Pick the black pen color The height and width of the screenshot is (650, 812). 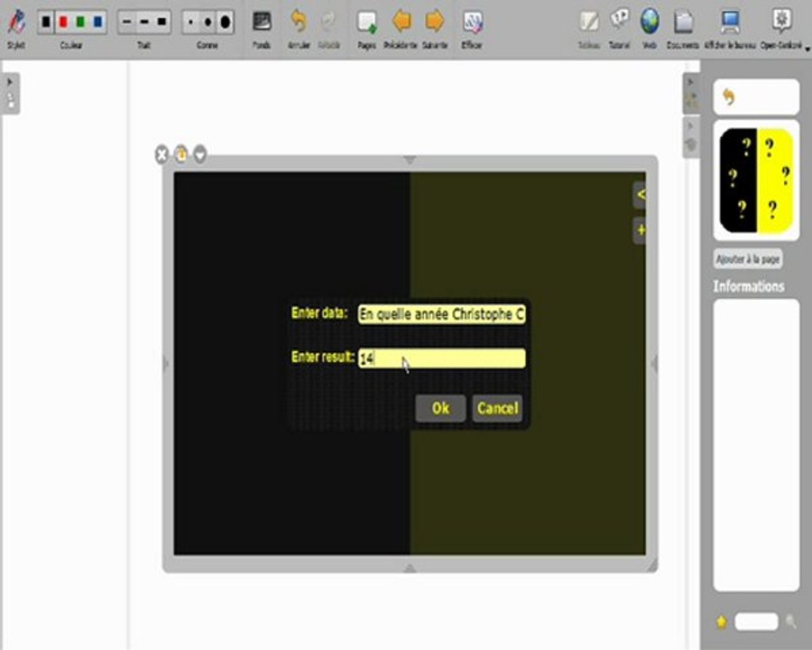point(46,22)
